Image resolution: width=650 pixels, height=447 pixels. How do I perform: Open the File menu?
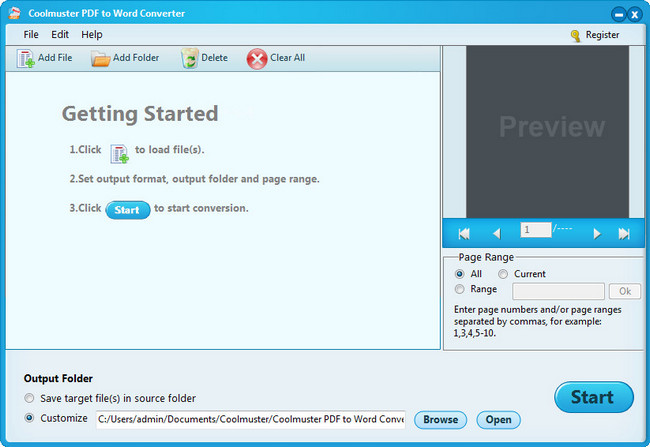point(31,35)
